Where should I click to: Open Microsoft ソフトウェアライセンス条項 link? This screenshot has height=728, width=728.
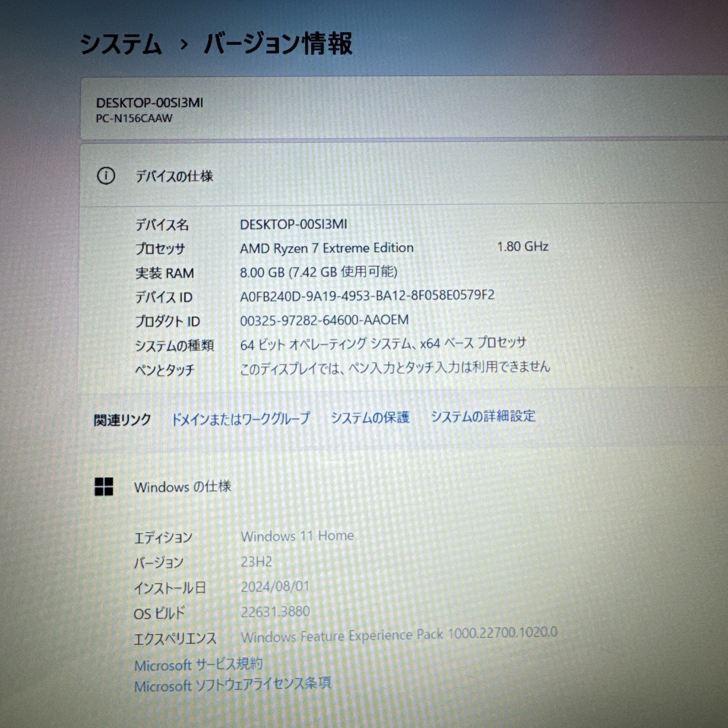pyautogui.click(x=233, y=685)
